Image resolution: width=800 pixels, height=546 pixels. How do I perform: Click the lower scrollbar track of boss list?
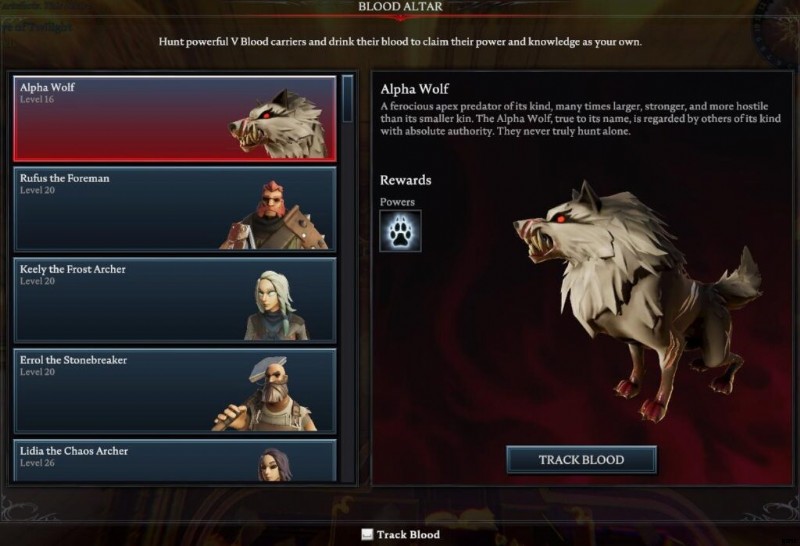click(x=348, y=301)
